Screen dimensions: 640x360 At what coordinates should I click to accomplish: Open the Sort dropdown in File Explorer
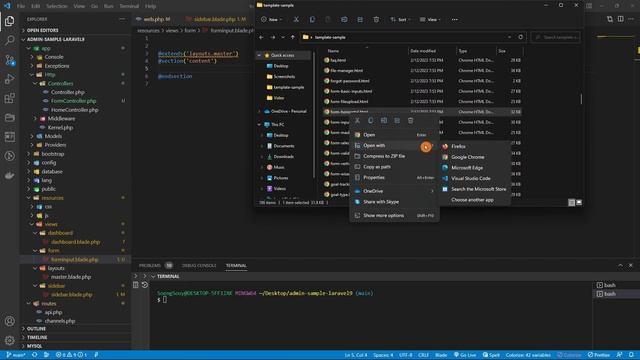point(400,20)
